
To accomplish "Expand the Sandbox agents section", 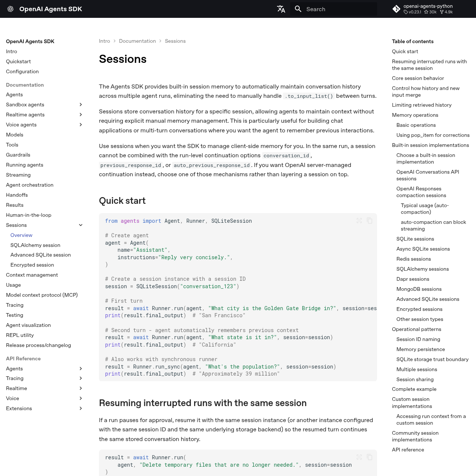I will (81, 105).
